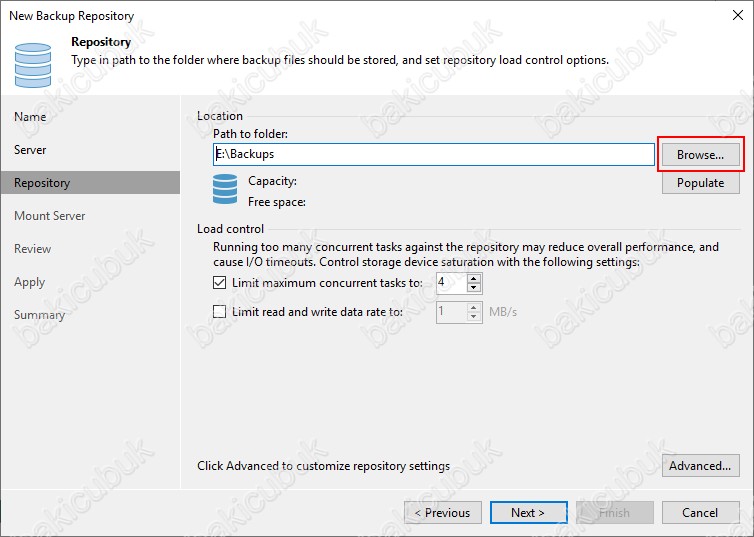Screen dimensions: 754x537
Task: Cancel the New Backup Repository wizard
Action: [x=700, y=512]
